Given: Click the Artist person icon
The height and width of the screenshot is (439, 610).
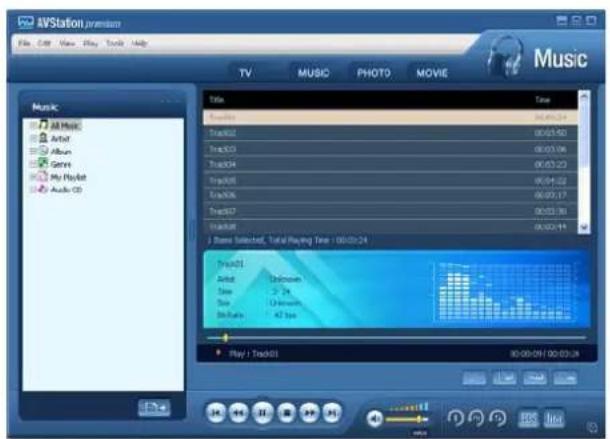Looking at the screenshot, I should pos(44,138).
